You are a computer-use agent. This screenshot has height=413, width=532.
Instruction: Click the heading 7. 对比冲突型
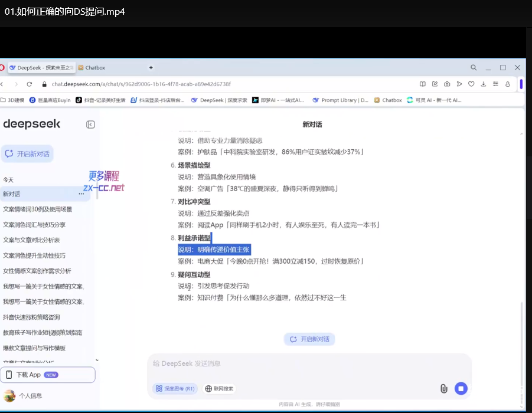coord(191,202)
